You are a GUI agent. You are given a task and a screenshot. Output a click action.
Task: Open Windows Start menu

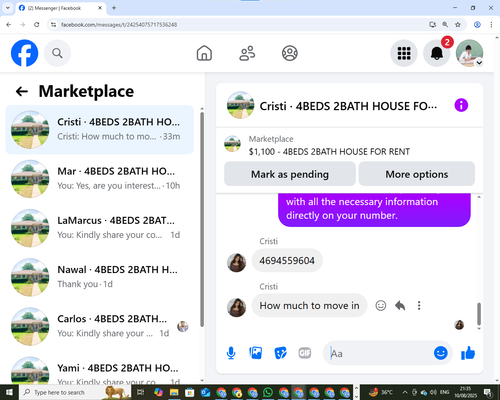(9, 392)
